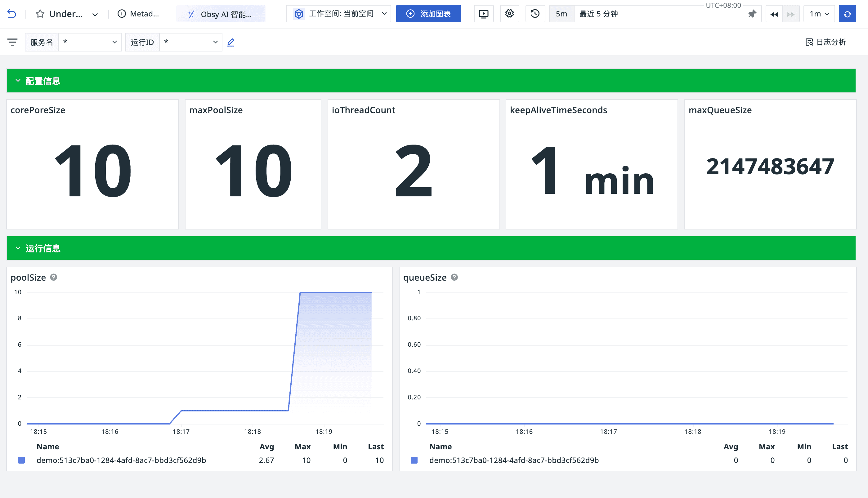Show queueSize help question mark

[x=454, y=277]
